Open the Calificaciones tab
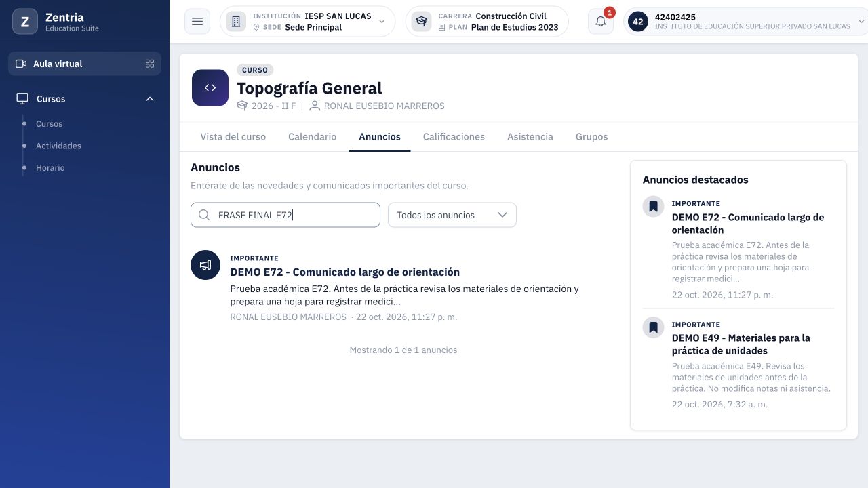Image resolution: width=868 pixels, height=488 pixels. (454, 137)
